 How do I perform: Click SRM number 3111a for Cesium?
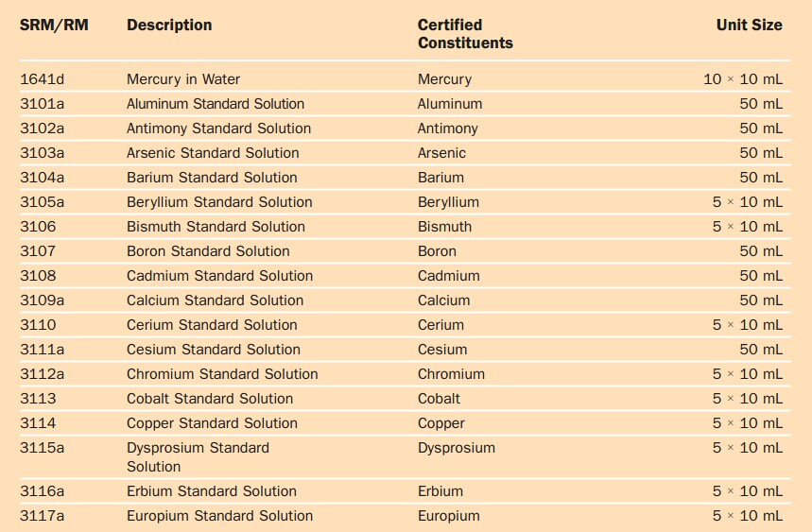pyautogui.click(x=42, y=350)
